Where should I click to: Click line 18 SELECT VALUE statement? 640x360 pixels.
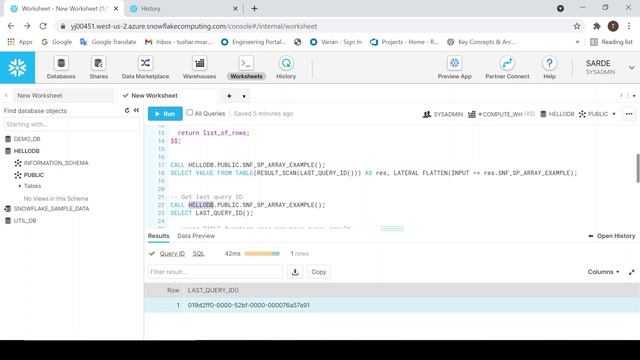coord(373,173)
